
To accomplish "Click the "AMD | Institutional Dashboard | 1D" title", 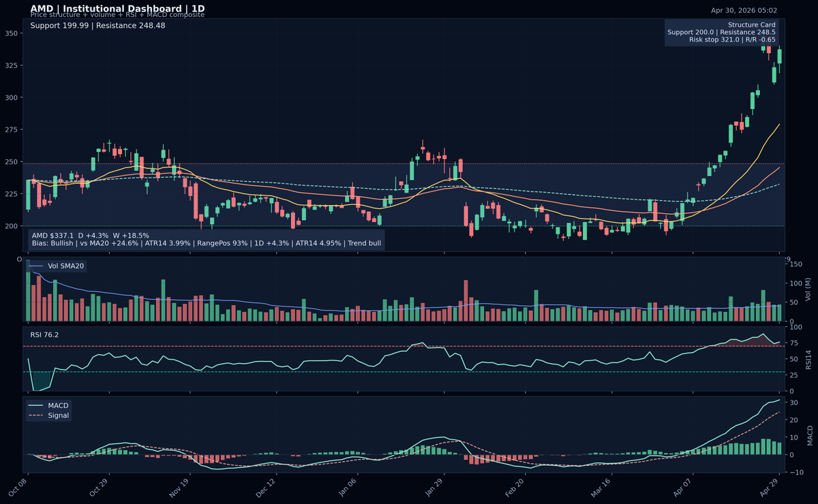I will point(117,8).
